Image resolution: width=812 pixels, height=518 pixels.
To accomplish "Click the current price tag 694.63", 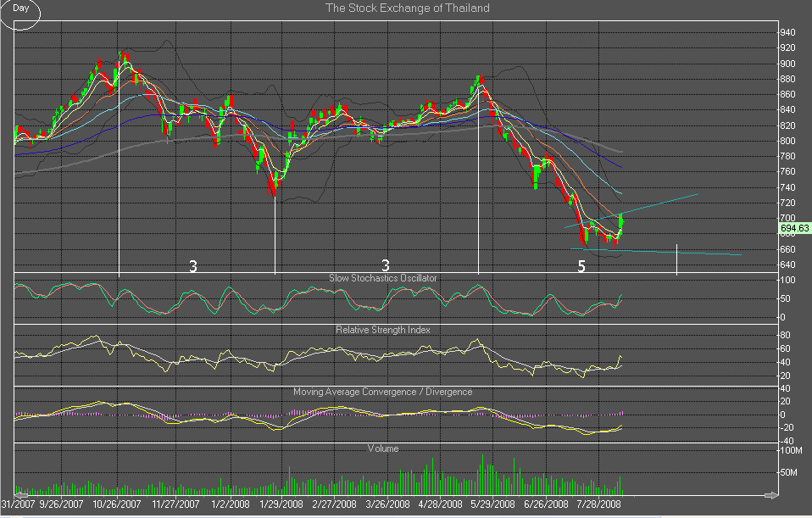I will coord(795,228).
